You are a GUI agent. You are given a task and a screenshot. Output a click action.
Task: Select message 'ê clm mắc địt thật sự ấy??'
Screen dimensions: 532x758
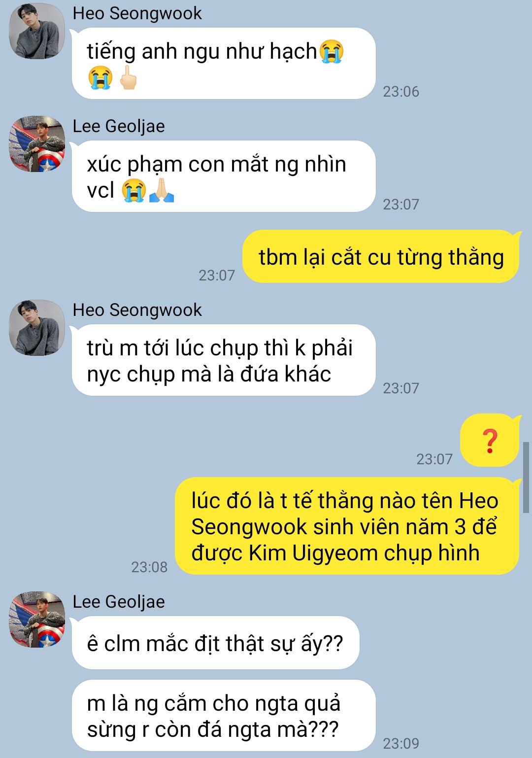tap(215, 643)
